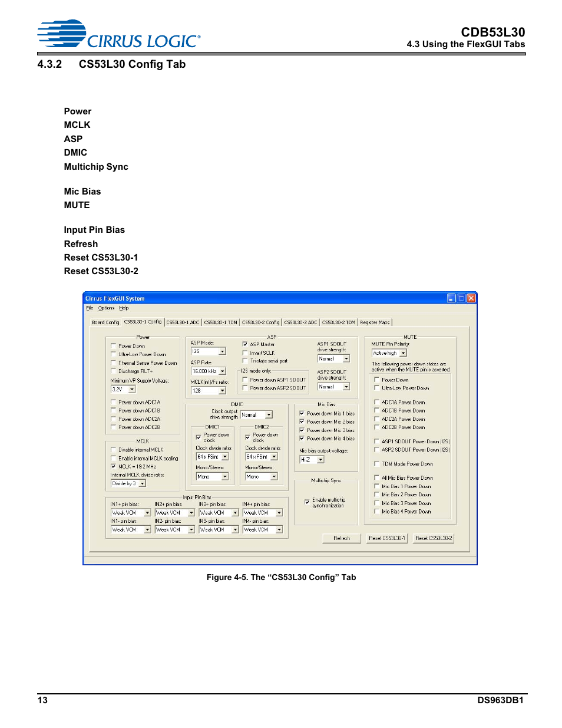This screenshot has width=562, height=728.
Task: Switch to the CS53L30-2 Config tab
Action: 260,322
